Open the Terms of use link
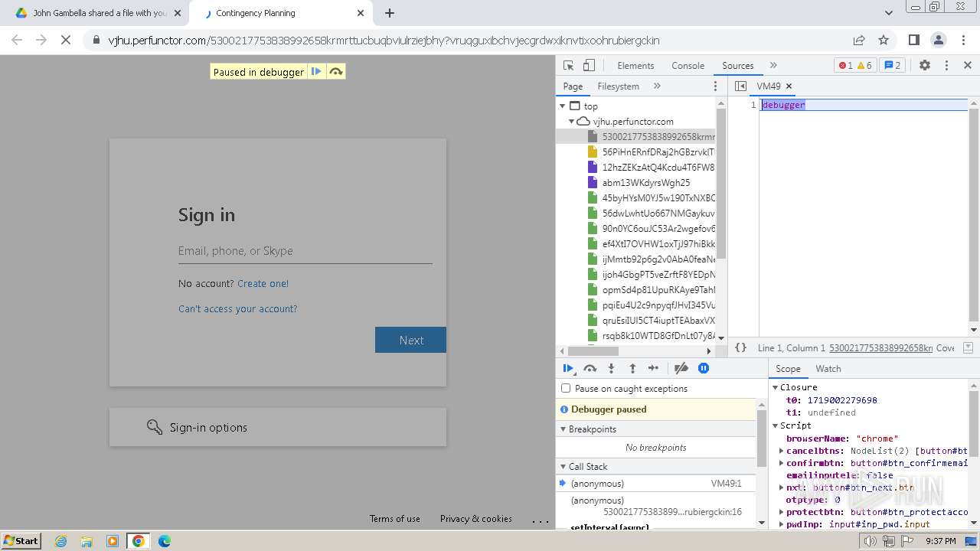The height and width of the screenshot is (551, 980). [394, 519]
